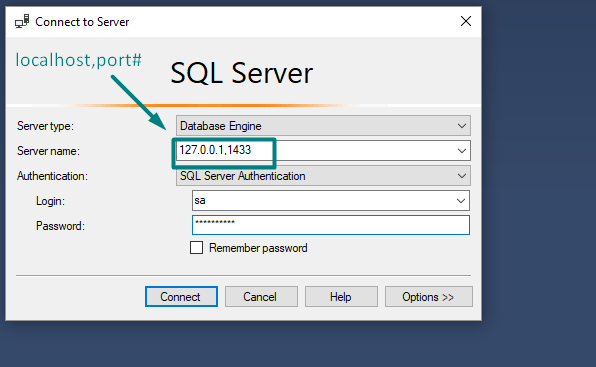The image size is (596, 367).
Task: Click into the Password input field
Action: click(331, 225)
